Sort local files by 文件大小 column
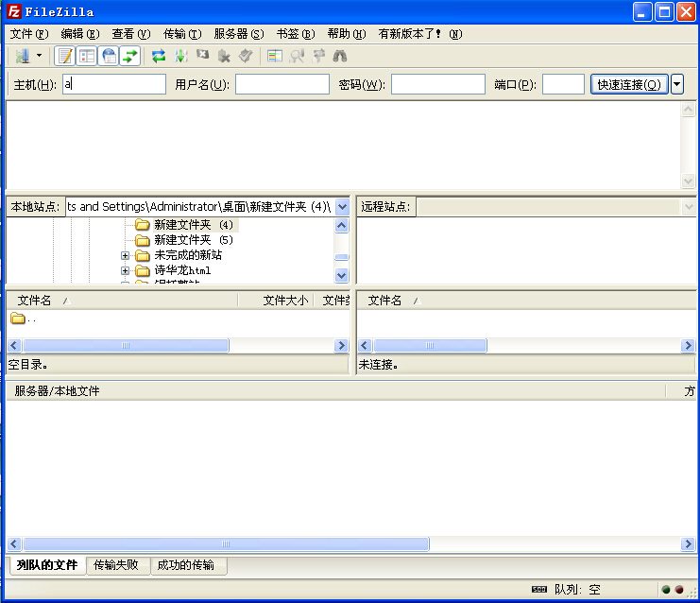Screen dimensions: 700x603 277,301
